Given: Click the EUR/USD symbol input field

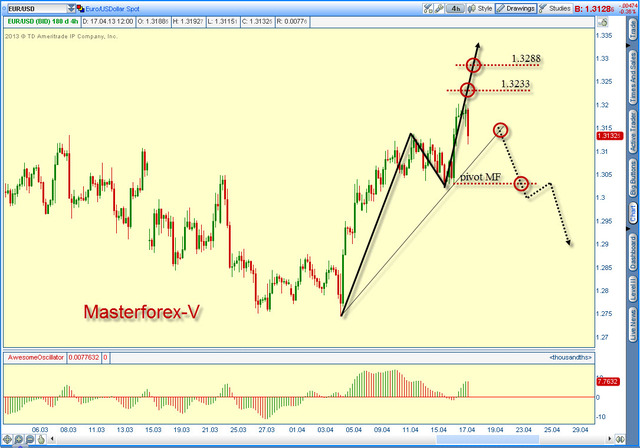Looking at the screenshot, I should tap(38, 8).
